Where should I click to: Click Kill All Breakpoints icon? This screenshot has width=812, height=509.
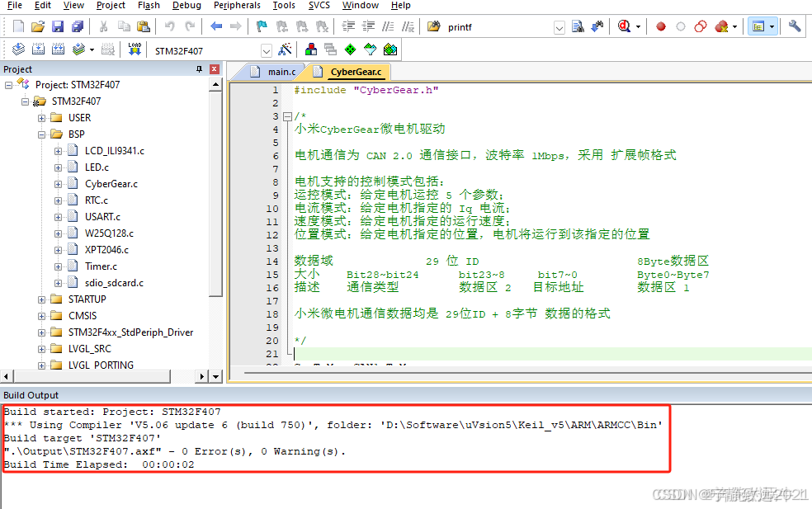point(721,26)
